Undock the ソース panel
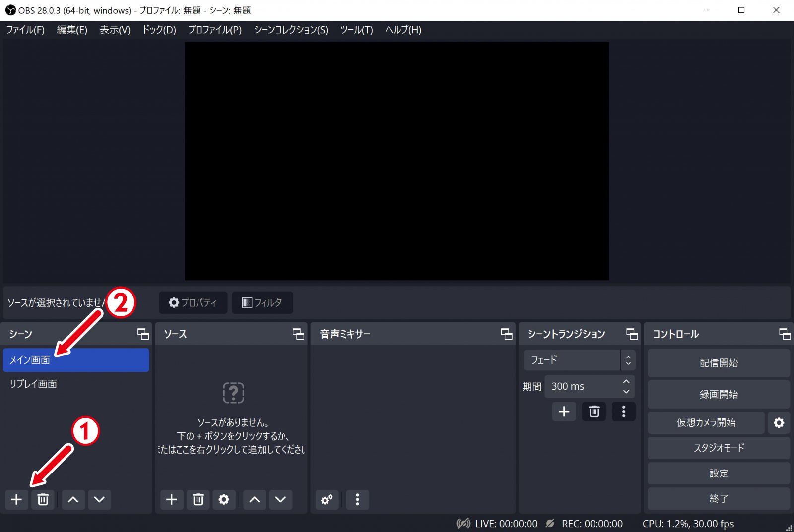The image size is (794, 532). click(298, 334)
